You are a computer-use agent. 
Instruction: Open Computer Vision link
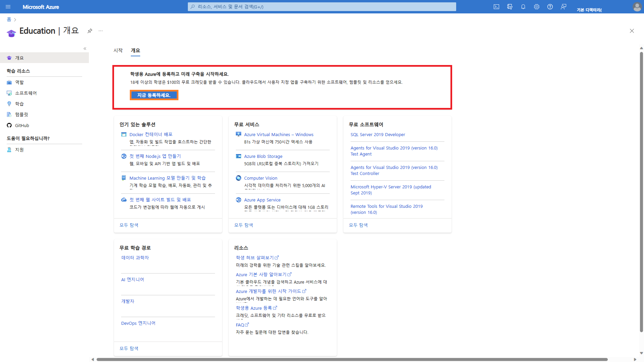261,178
